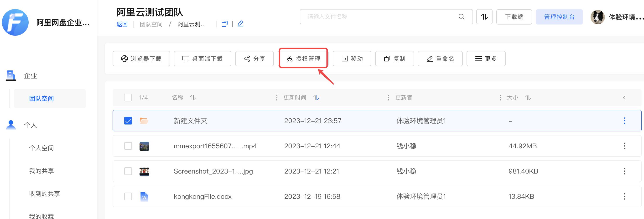Viewport: 644px width, 219px height.
Task: Click the 阿里云测... breadcrumb item
Action: pos(192,24)
